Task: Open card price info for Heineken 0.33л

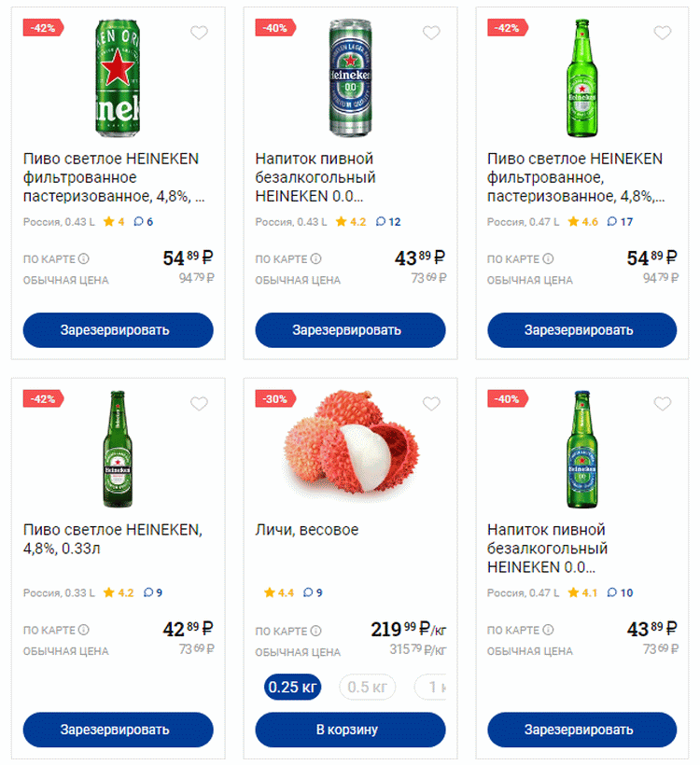Action: (84, 631)
